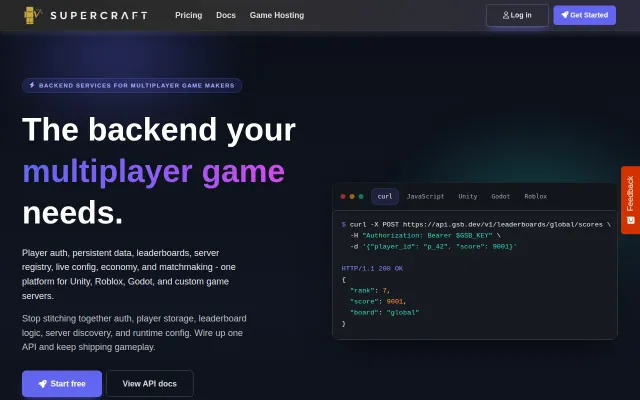The image size is (640, 400).
Task: Click the "multiplayer game" gradient heading
Action: (x=153, y=171)
